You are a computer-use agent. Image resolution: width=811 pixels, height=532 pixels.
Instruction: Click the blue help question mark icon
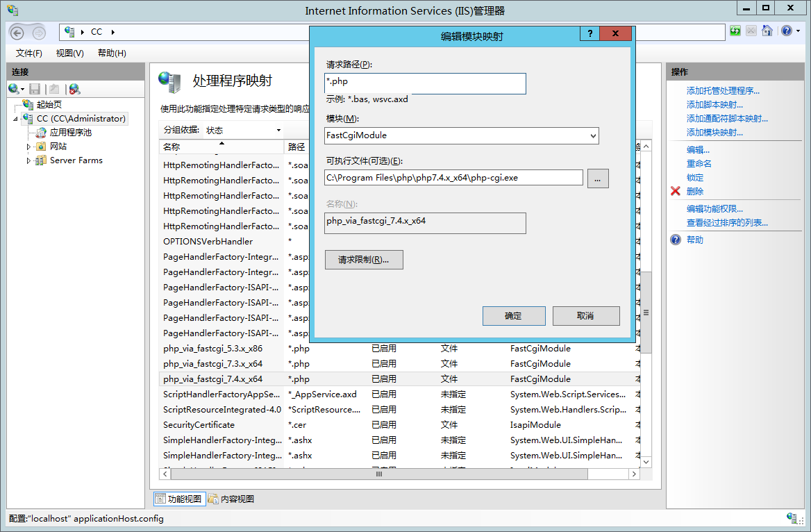(x=676, y=240)
